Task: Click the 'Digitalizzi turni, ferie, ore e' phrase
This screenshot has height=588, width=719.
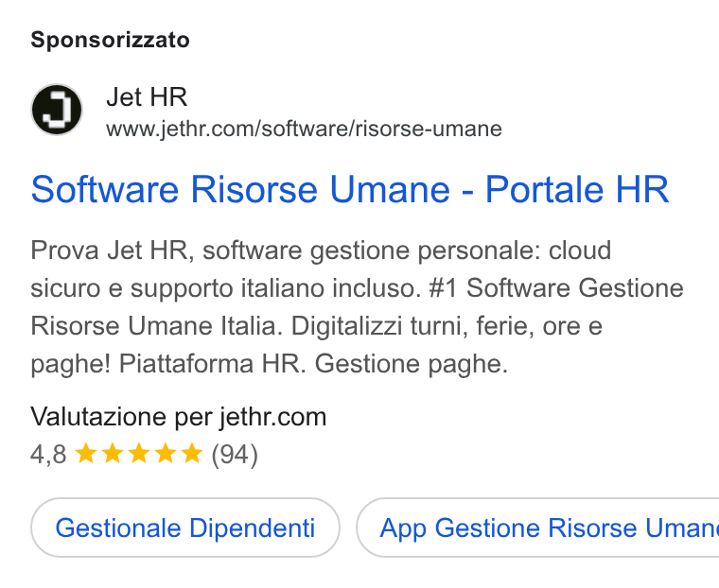Action: [447, 326]
